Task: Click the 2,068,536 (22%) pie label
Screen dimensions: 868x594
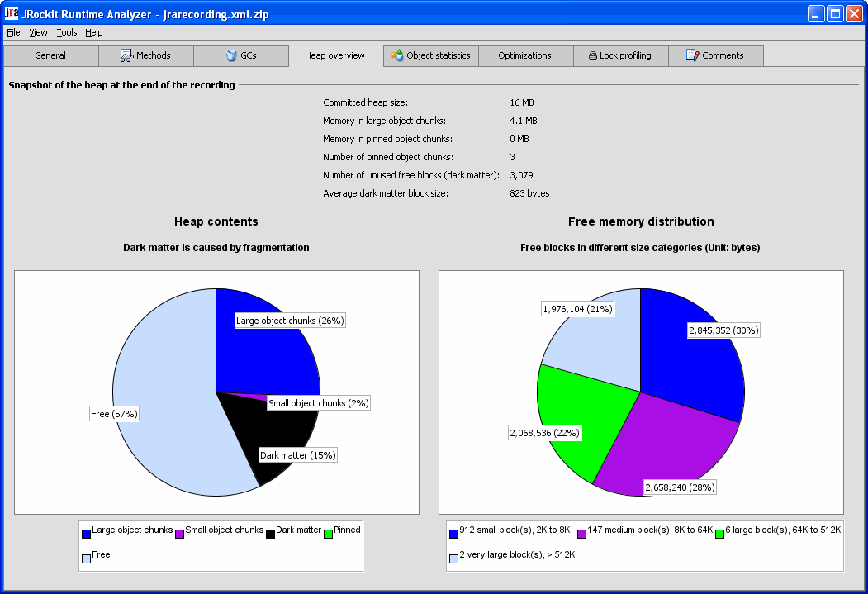Action: coord(545,433)
